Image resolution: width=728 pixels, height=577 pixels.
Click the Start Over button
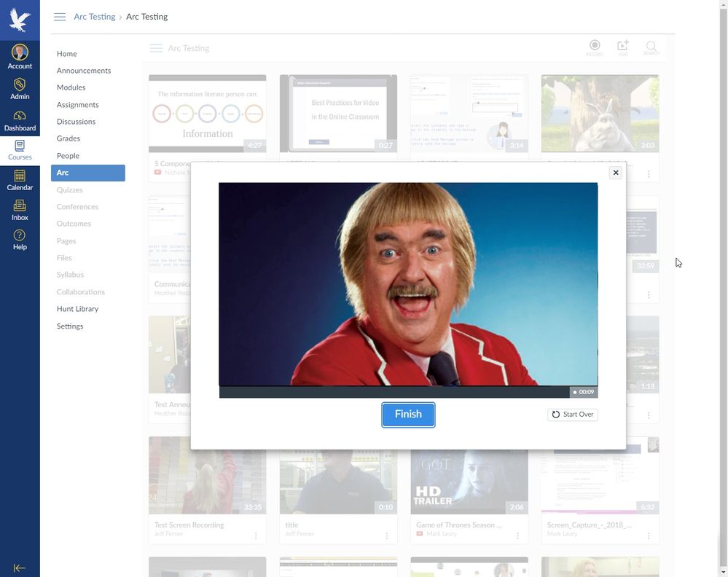coord(573,415)
